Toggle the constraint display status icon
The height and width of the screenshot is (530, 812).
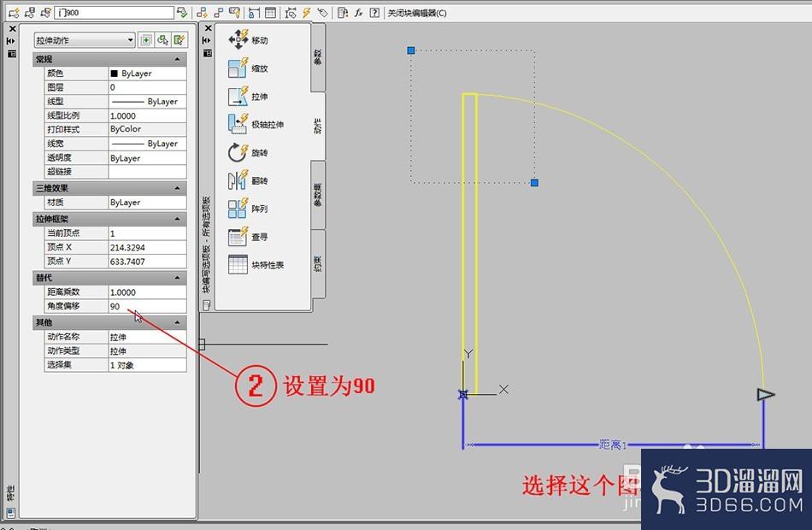(x=234, y=13)
